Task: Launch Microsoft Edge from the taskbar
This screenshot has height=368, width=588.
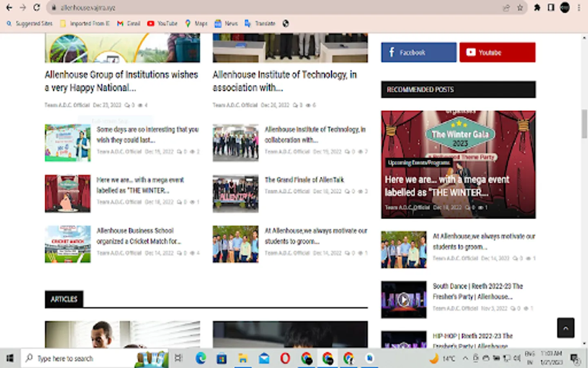Action: pos(200,358)
